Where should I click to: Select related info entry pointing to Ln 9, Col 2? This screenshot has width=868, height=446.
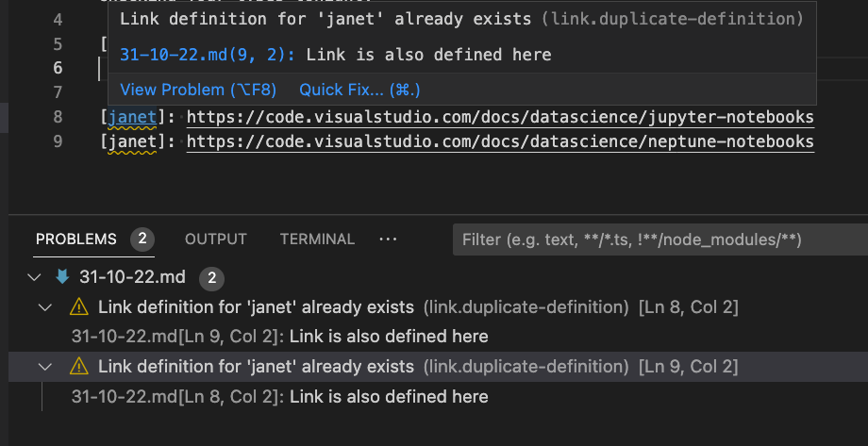tap(279, 337)
